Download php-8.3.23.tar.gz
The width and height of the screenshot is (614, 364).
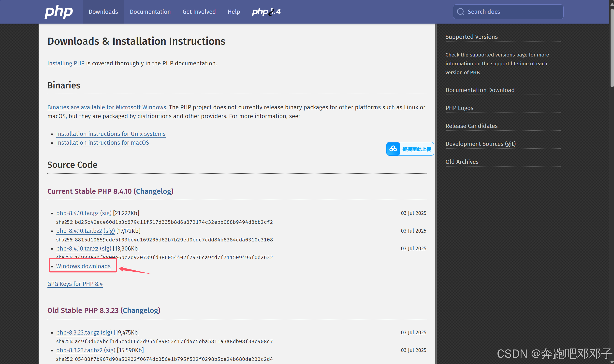(x=78, y=333)
